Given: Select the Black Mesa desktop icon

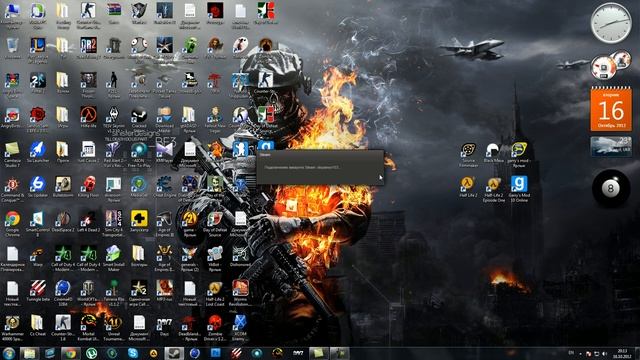Looking at the screenshot, I should tap(493, 151).
